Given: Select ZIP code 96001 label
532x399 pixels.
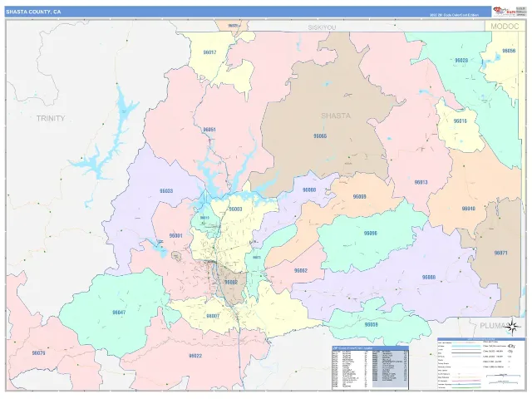Looking at the screenshot, I should [175, 235].
